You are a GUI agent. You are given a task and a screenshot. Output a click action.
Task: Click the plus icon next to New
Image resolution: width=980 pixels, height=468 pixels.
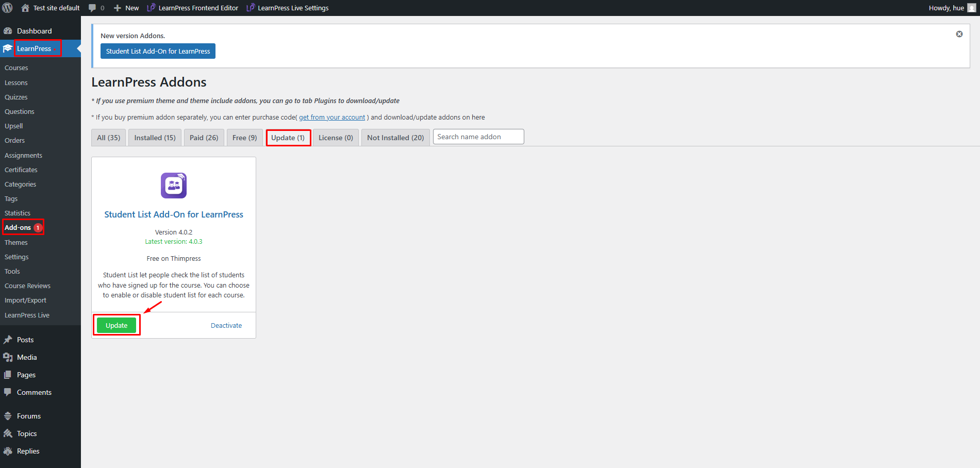(x=118, y=8)
